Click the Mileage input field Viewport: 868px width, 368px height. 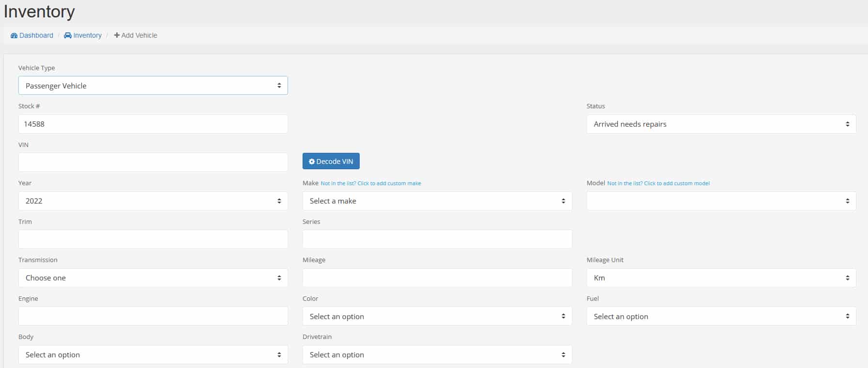437,278
